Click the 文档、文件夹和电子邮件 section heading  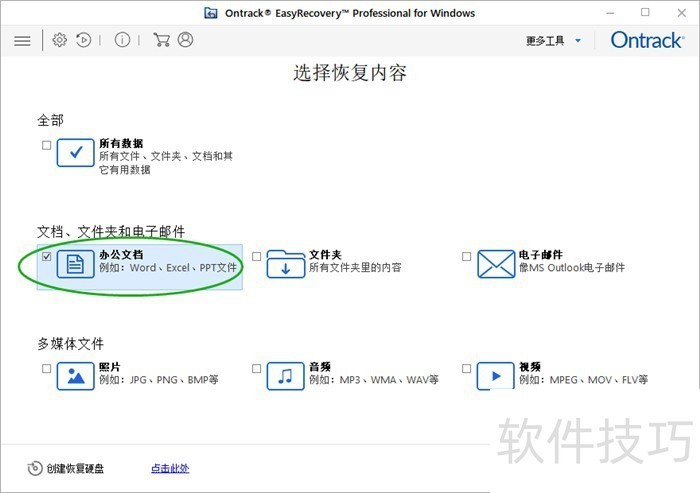pyautogui.click(x=111, y=232)
